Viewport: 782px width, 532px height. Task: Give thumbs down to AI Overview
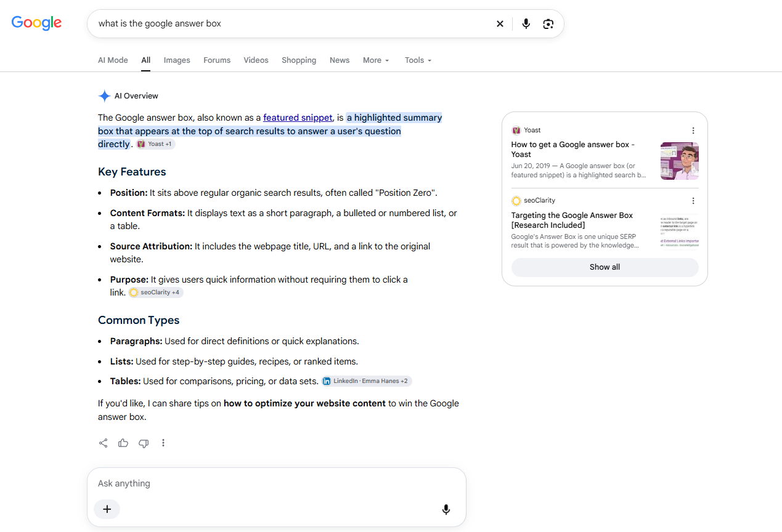coord(144,443)
